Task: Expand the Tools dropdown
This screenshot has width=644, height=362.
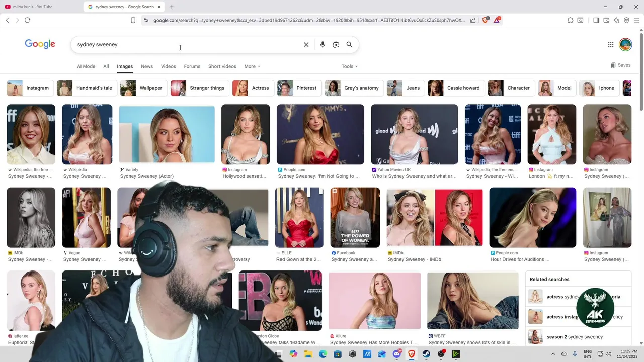Action: (x=350, y=66)
